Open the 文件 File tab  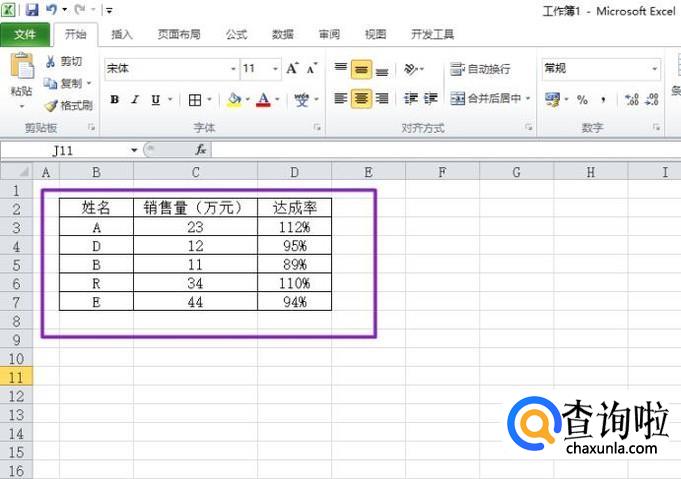point(25,34)
